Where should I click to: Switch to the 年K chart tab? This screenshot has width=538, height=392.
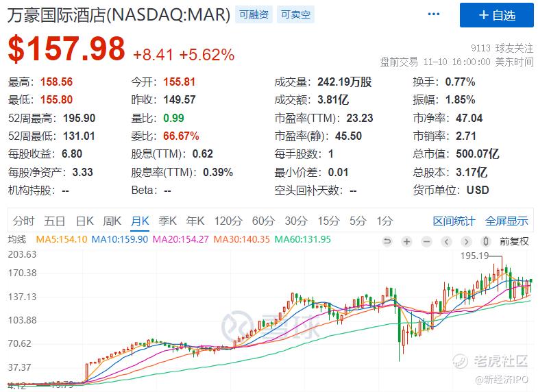coord(195,221)
